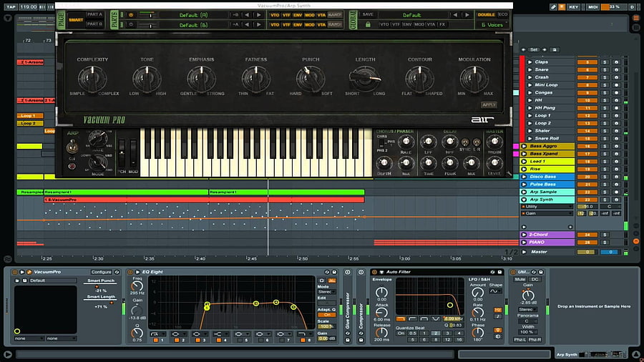Hot-swap the EQ Eight preset

327,272
